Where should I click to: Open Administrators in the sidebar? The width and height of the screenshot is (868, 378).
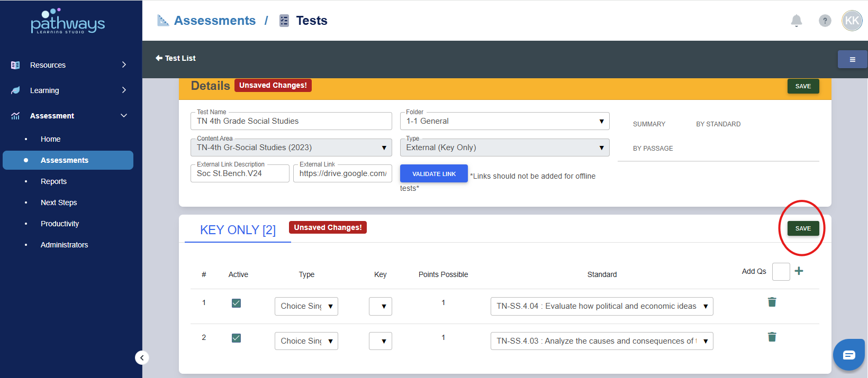pyautogui.click(x=64, y=245)
